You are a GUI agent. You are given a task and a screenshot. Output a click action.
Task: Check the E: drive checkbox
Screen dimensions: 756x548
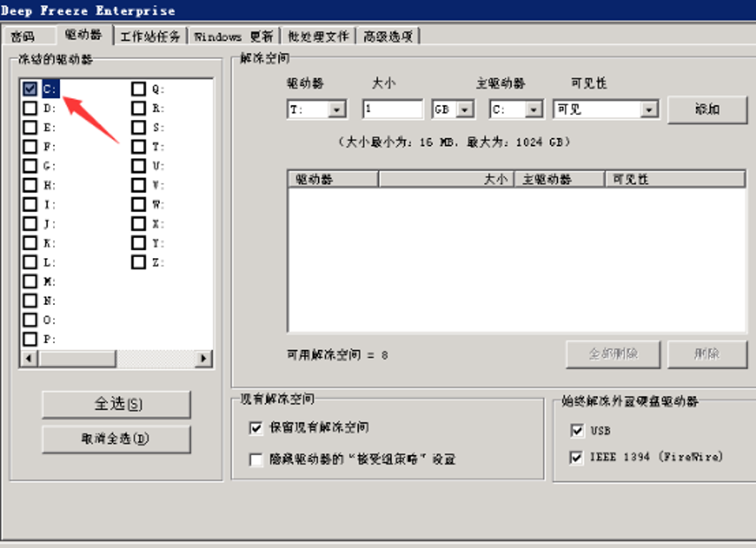(x=30, y=127)
